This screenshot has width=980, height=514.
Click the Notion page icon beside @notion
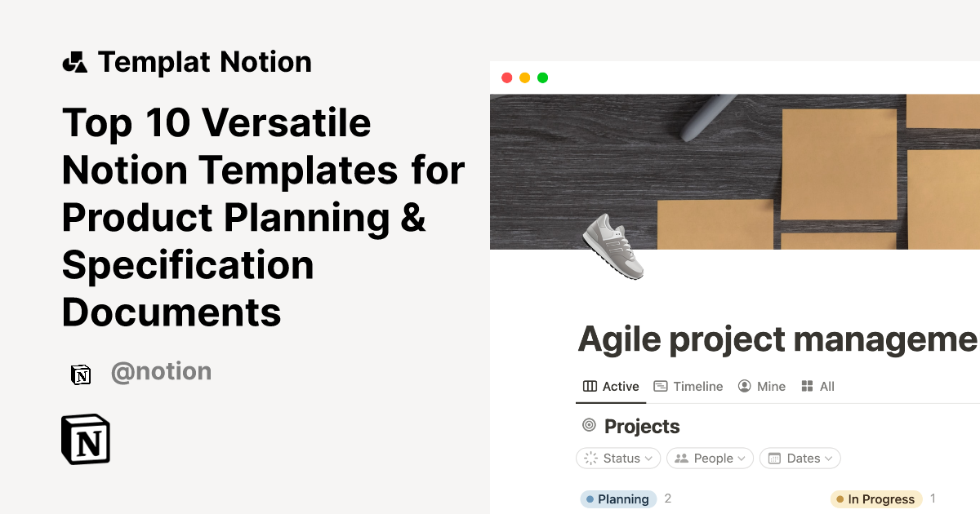pyautogui.click(x=81, y=374)
